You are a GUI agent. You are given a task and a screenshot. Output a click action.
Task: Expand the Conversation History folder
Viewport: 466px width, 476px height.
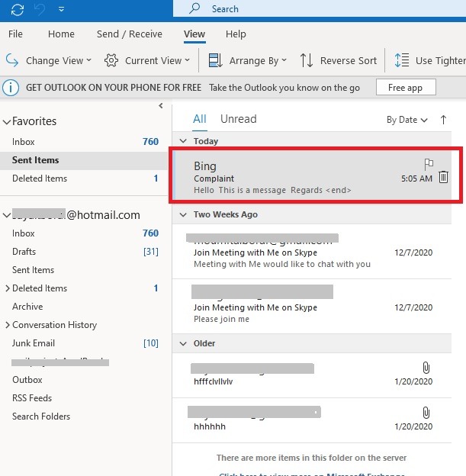coord(8,325)
